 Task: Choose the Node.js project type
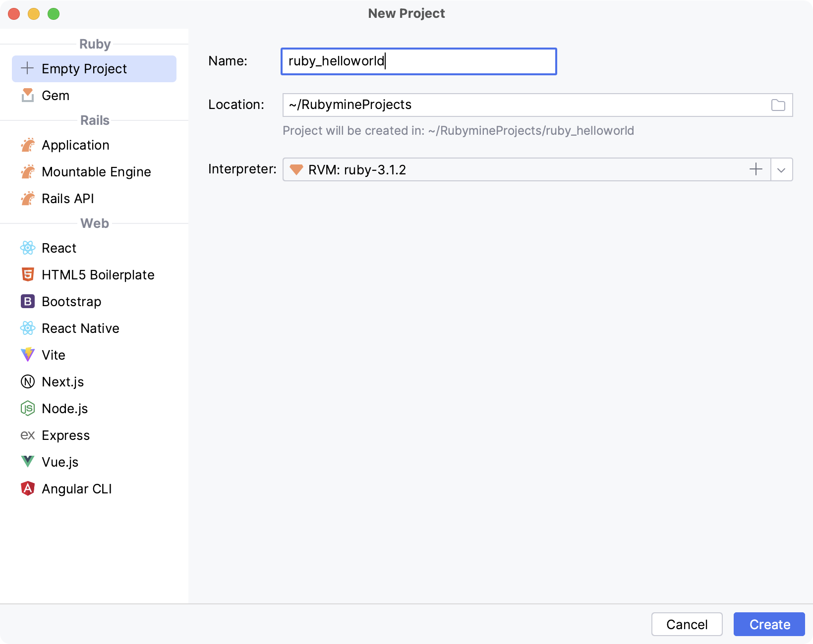tap(64, 408)
